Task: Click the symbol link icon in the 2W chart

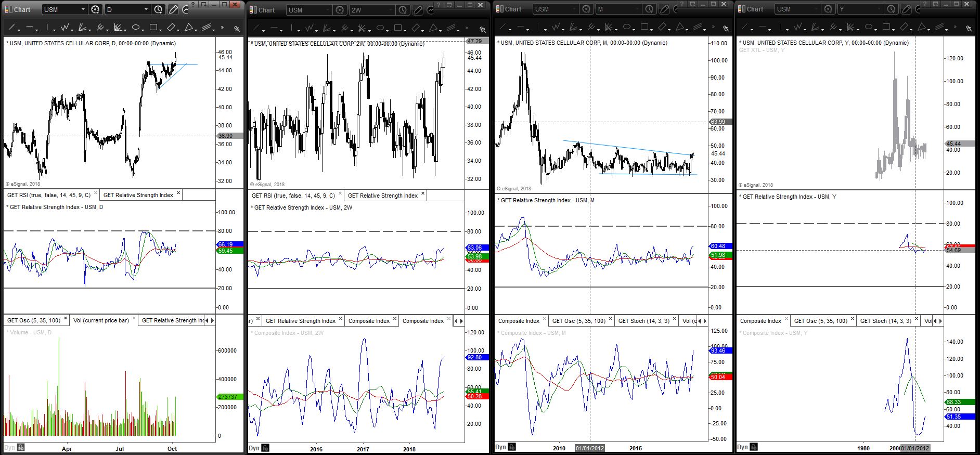Action: pos(483,29)
